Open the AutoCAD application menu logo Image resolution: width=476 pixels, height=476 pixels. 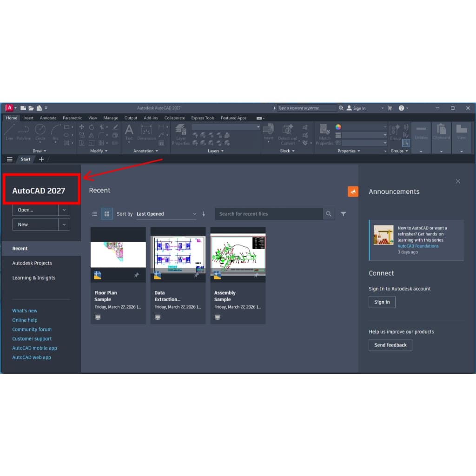tap(9, 108)
